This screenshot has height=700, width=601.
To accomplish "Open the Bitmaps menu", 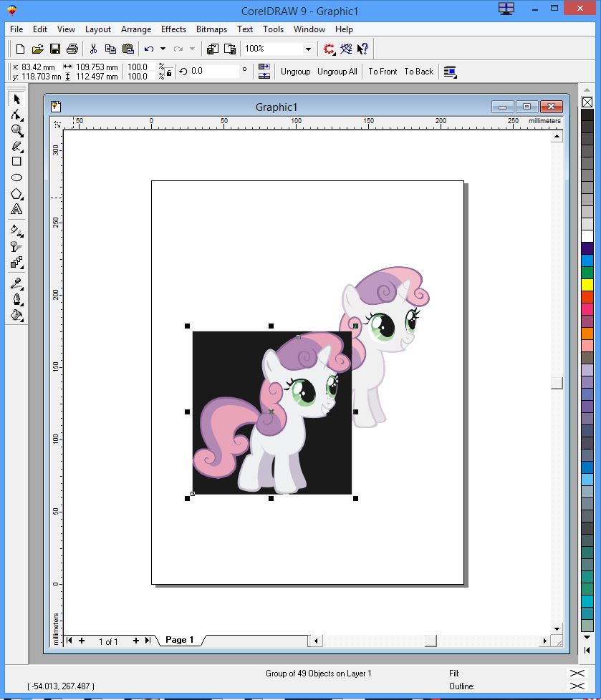I will tap(211, 29).
